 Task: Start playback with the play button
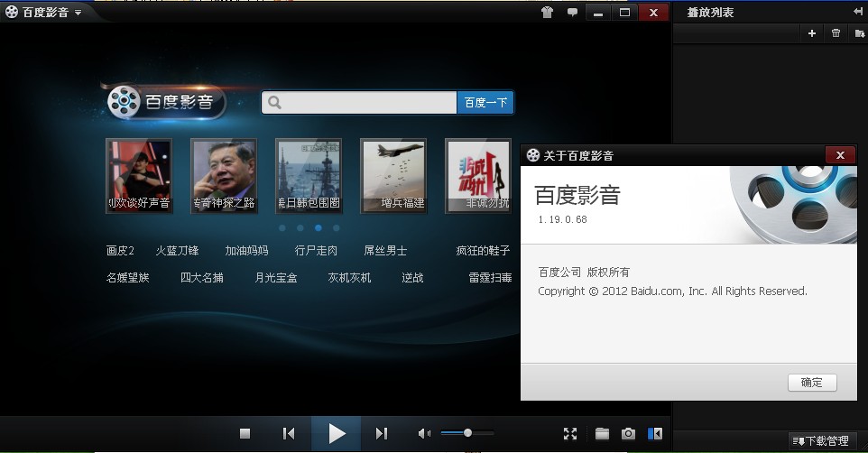pos(336,434)
